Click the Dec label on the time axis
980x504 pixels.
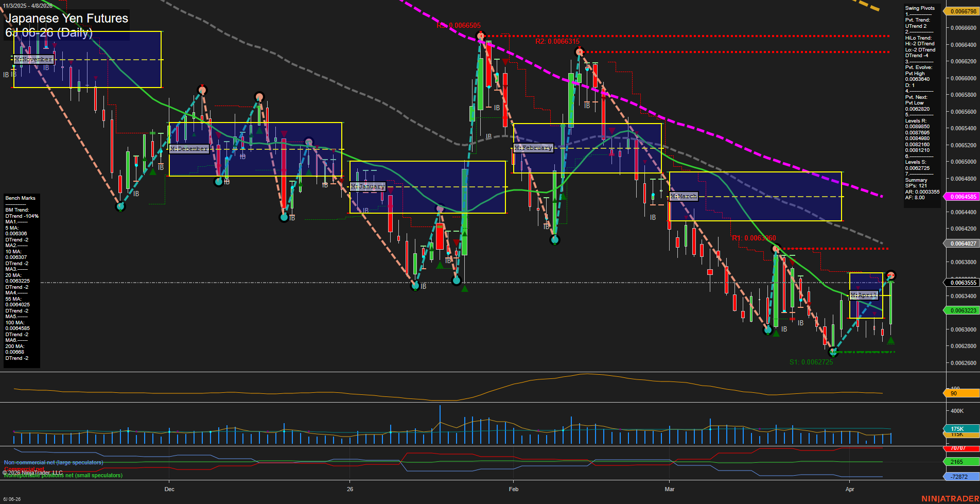point(170,489)
